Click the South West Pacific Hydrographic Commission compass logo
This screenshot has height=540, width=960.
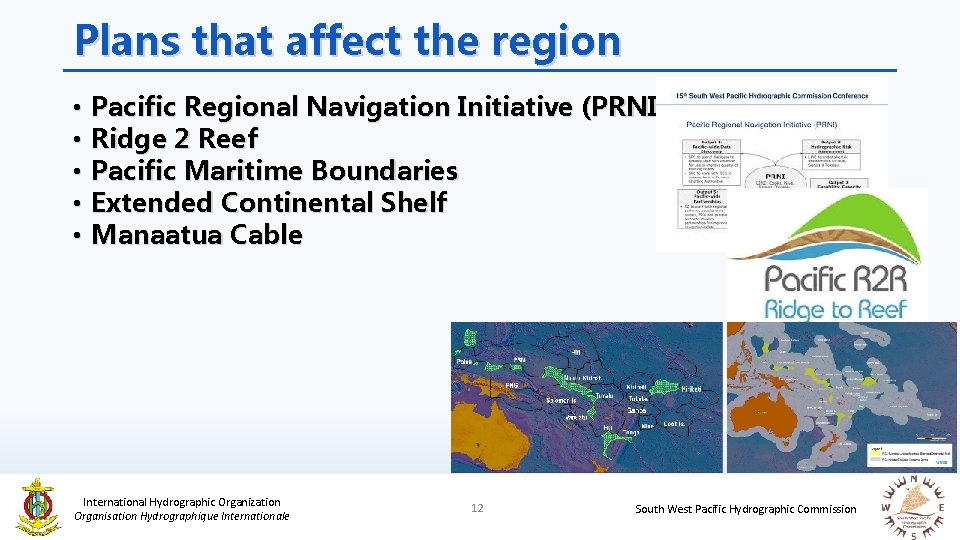[913, 508]
